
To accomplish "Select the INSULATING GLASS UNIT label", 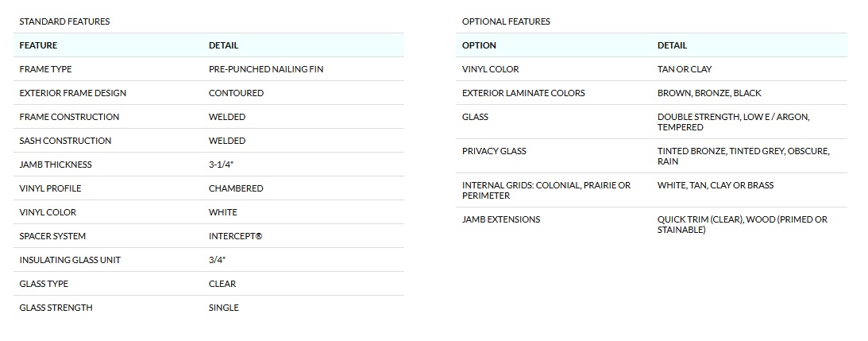I will [x=70, y=260].
